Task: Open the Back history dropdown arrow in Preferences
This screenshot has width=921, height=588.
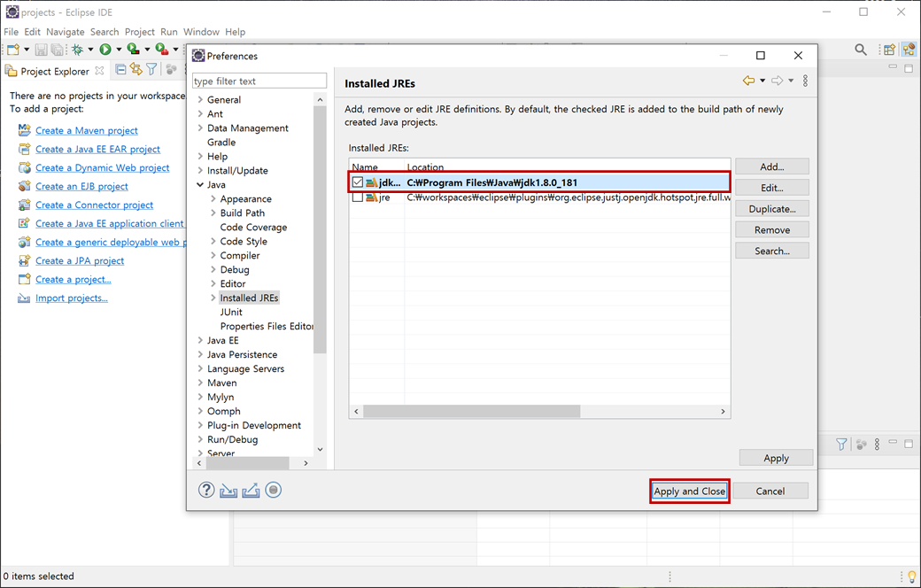Action: (762, 81)
